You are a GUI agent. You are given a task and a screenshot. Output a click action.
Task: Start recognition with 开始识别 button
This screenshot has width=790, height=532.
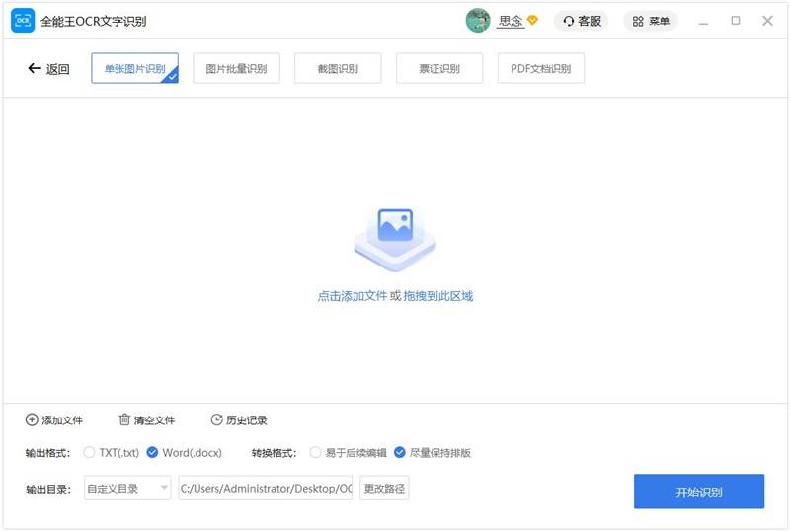pos(699,492)
